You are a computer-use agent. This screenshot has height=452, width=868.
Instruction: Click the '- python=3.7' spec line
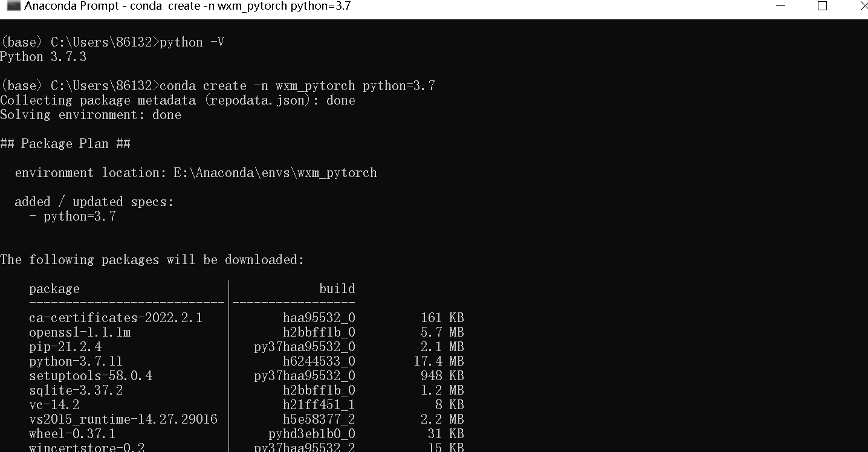(x=73, y=216)
